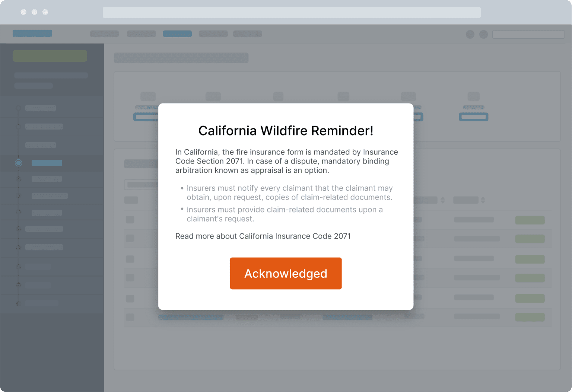Viewport: 572px width, 392px height.
Task: Select the blue highlighted tab in the top navigation
Action: tap(177, 34)
